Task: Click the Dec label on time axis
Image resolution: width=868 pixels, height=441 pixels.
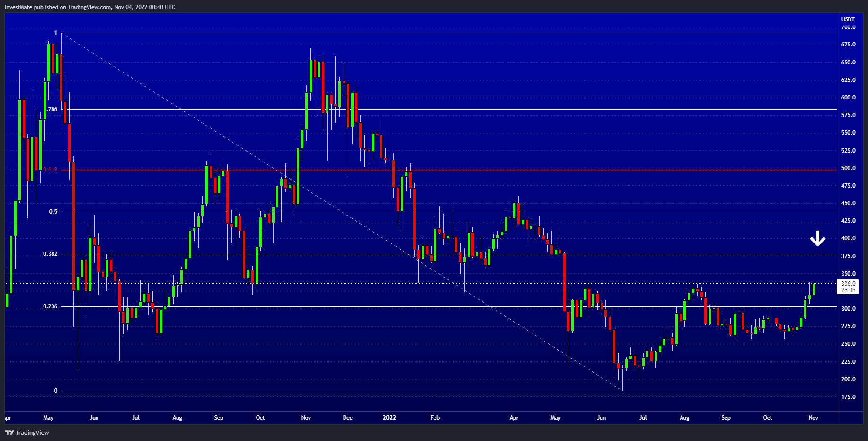Action: coord(347,418)
